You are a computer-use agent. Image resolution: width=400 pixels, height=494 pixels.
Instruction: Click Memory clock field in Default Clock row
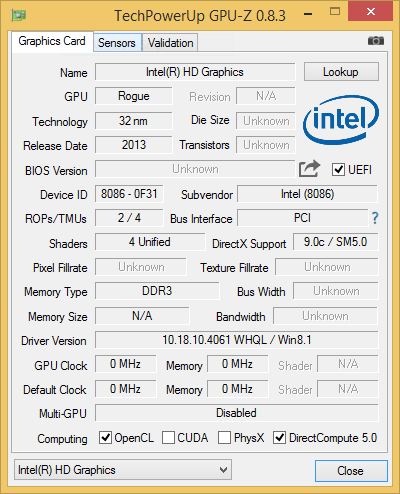(x=238, y=388)
